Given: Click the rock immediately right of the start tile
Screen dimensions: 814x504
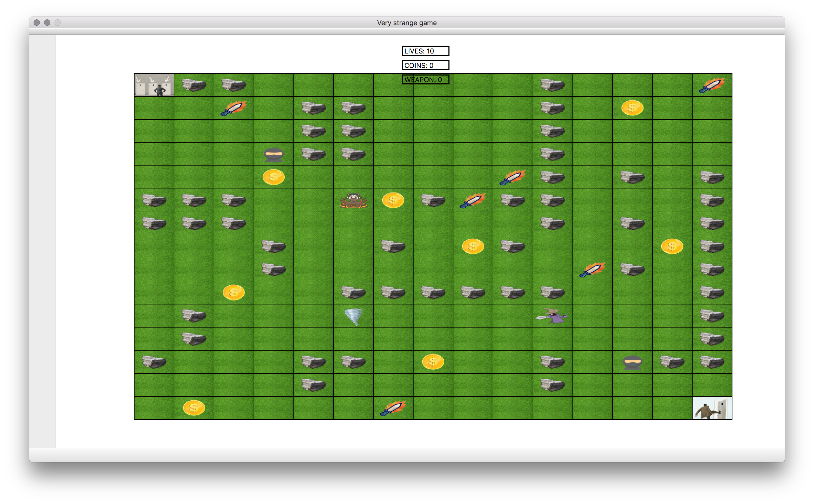Looking at the screenshot, I should tap(194, 85).
